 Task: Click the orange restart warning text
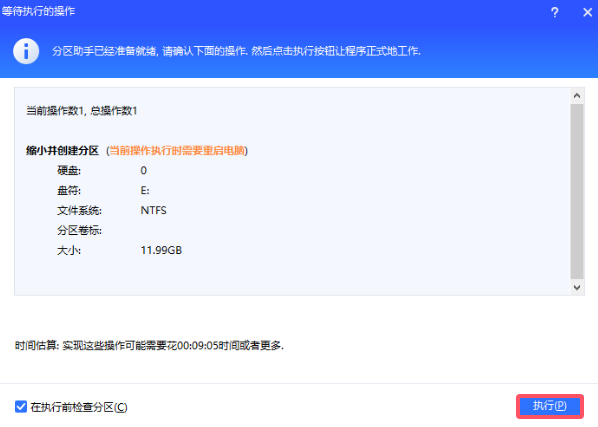(x=177, y=151)
